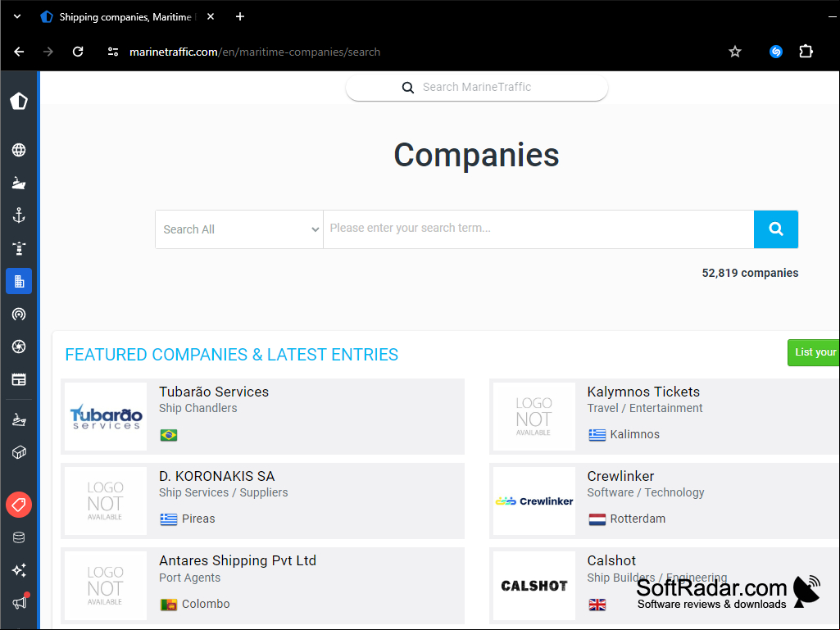
Task: Select the Shipping companies, Maritime tab
Action: coord(125,17)
